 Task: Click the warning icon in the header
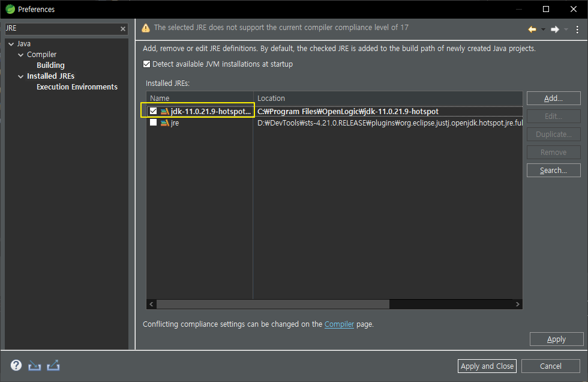(x=145, y=28)
